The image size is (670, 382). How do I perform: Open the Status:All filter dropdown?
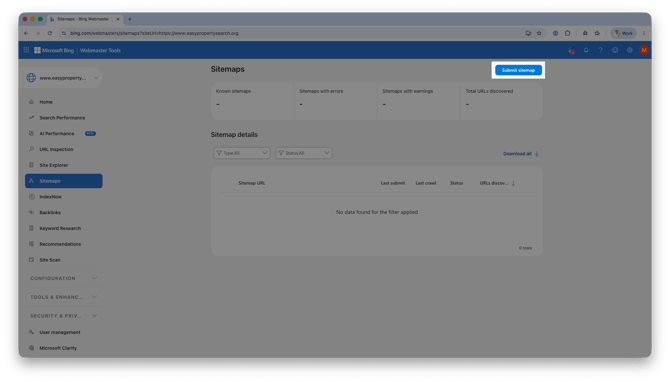click(304, 153)
